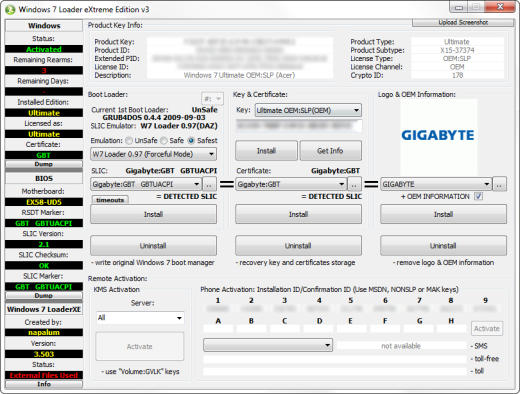Click the timeouts button

pos(110,200)
